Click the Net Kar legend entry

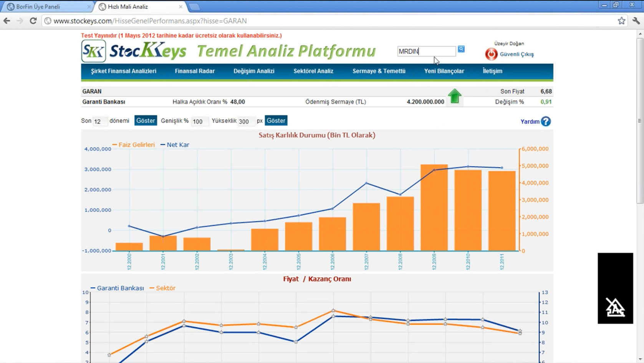(x=175, y=145)
